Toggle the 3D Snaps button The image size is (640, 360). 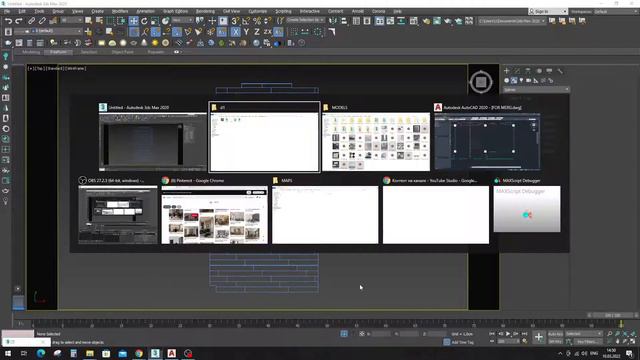235,20
